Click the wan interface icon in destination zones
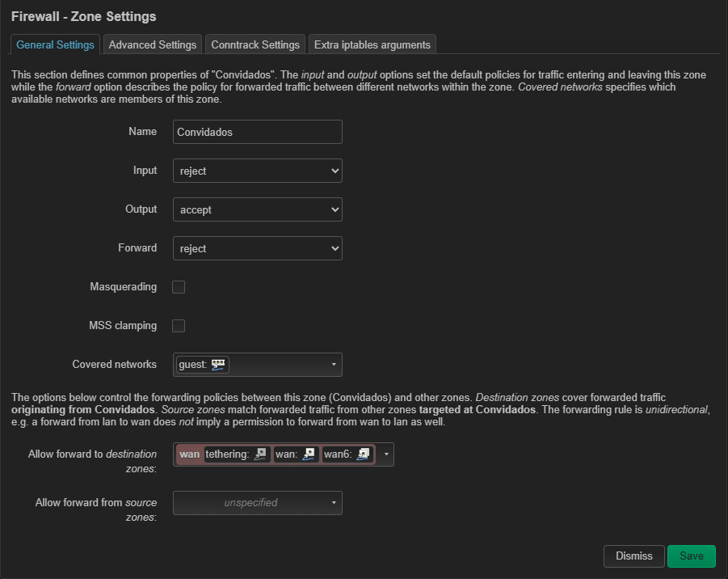Image resolution: width=728 pixels, height=579 pixels. [x=310, y=454]
